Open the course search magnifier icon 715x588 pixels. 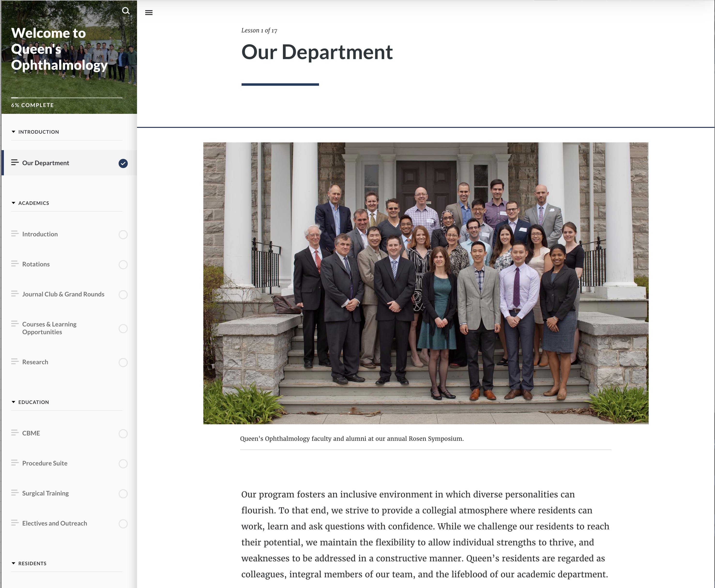tap(126, 11)
